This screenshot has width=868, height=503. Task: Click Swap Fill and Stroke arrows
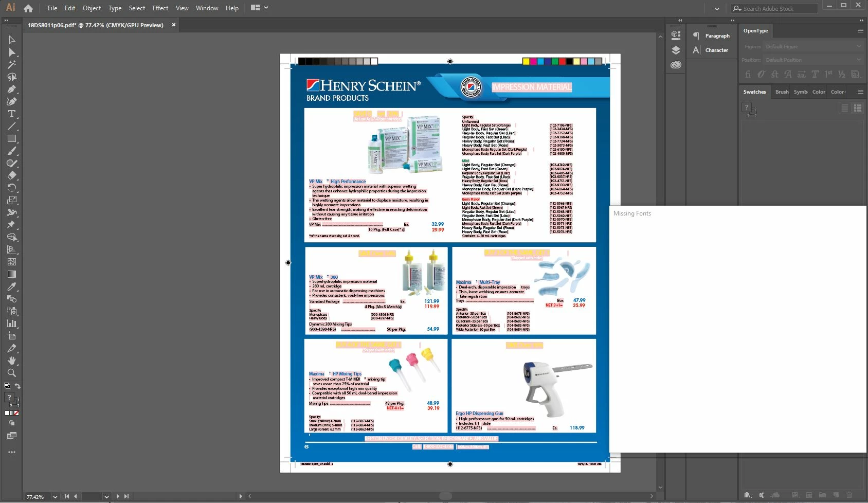tap(17, 386)
